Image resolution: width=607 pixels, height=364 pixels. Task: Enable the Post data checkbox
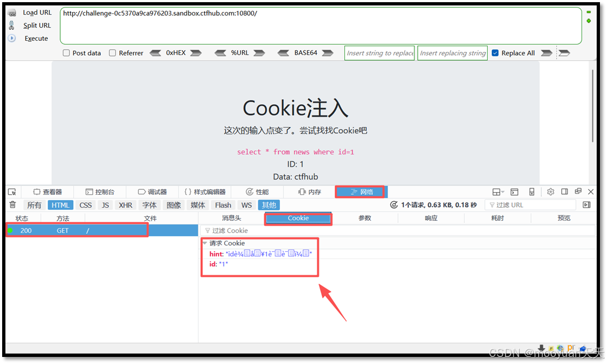[66, 53]
